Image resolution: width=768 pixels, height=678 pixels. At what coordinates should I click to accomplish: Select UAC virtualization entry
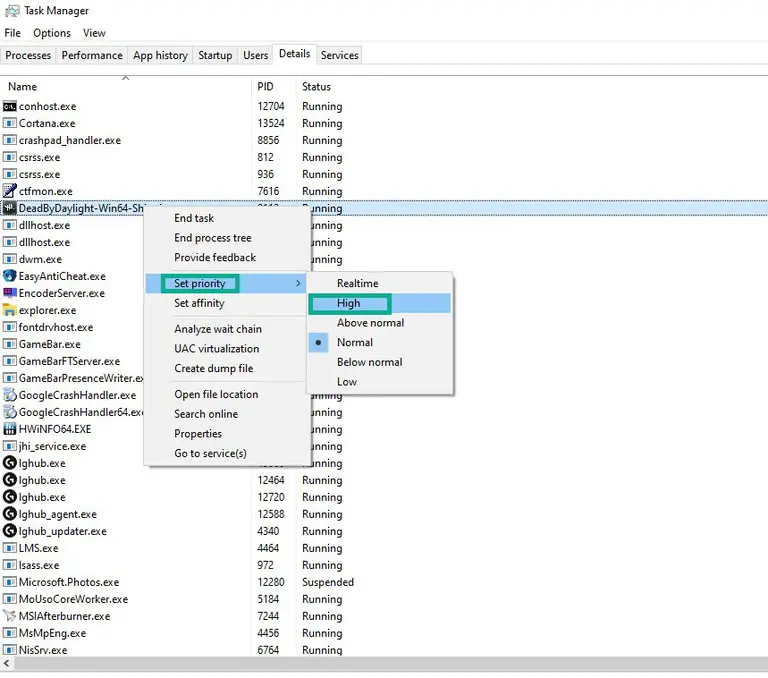[x=227, y=348]
